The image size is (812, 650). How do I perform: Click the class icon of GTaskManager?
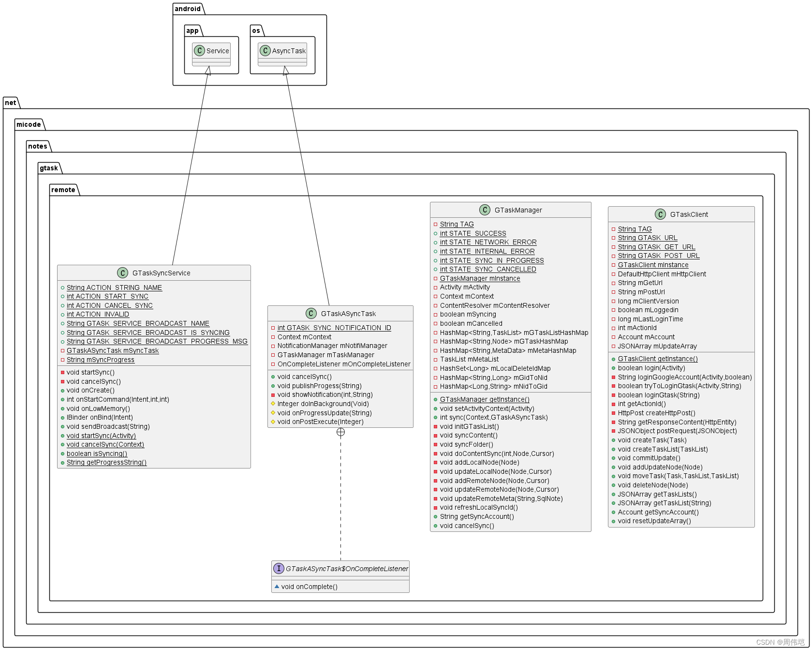tap(485, 210)
